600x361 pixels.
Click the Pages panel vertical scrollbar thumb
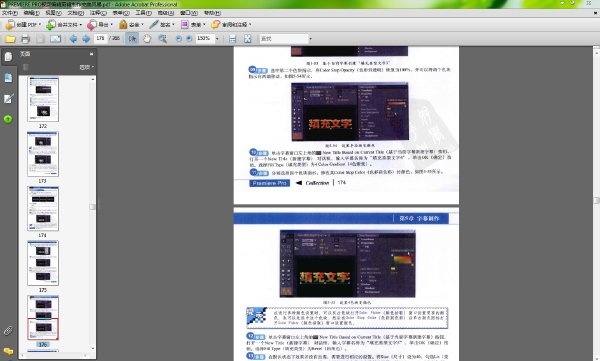(93, 207)
